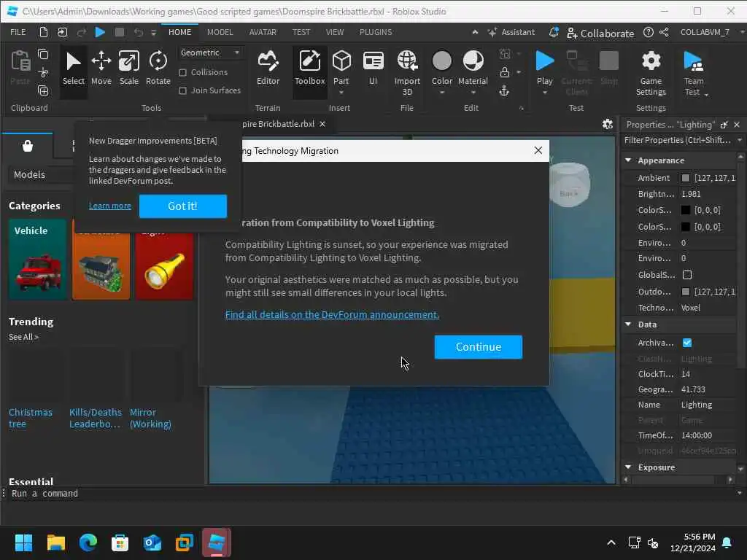This screenshot has height=560, width=747.
Task: Click the OutdoorAmbient color swatch
Action: pos(686,292)
